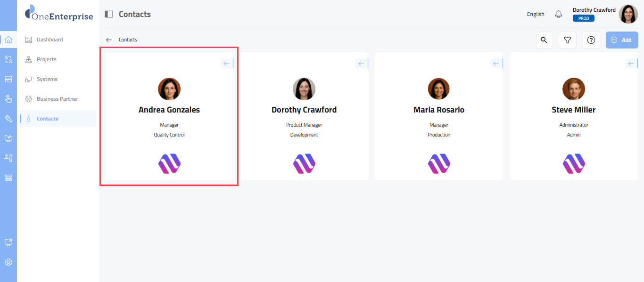The width and height of the screenshot is (644, 282).
Task: Click the hand-pointer icon in the left rail
Action: [x=8, y=99]
